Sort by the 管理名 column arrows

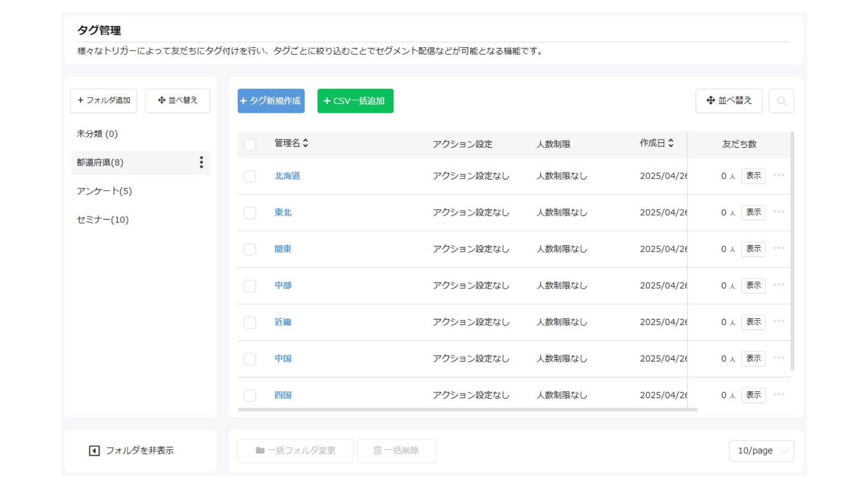pos(306,143)
